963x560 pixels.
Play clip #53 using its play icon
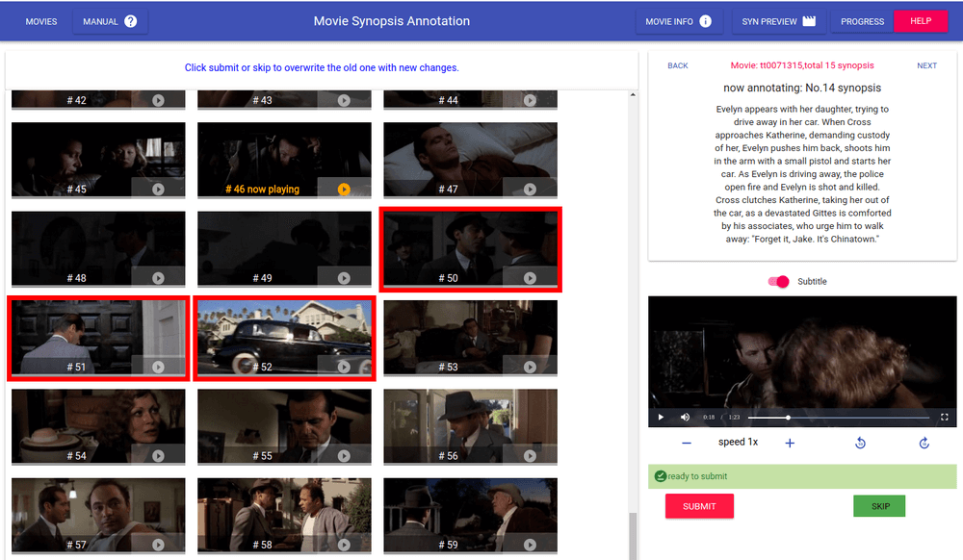tap(530, 367)
